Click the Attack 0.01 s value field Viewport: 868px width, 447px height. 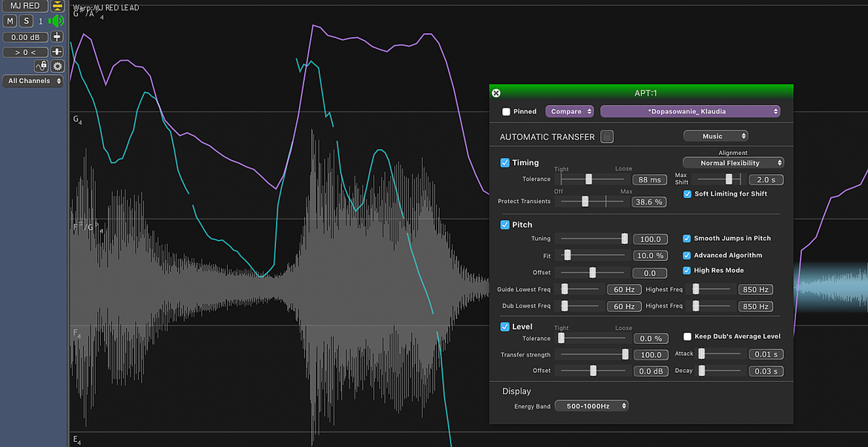click(766, 354)
